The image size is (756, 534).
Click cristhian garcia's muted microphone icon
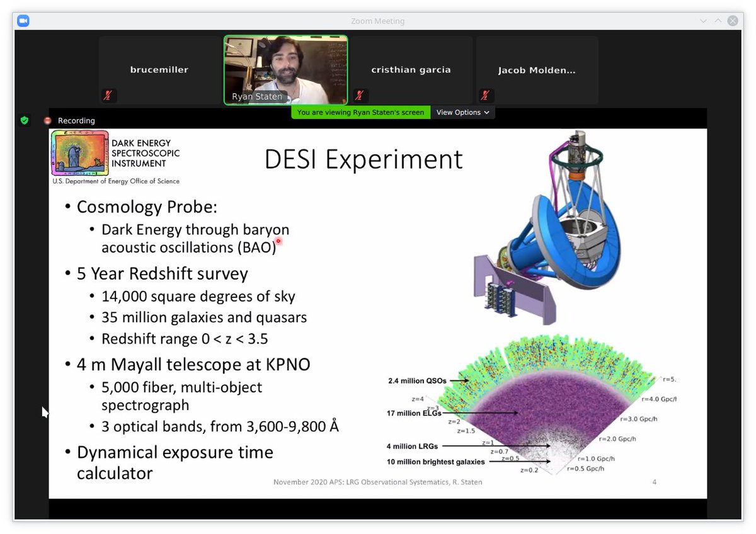pos(360,96)
